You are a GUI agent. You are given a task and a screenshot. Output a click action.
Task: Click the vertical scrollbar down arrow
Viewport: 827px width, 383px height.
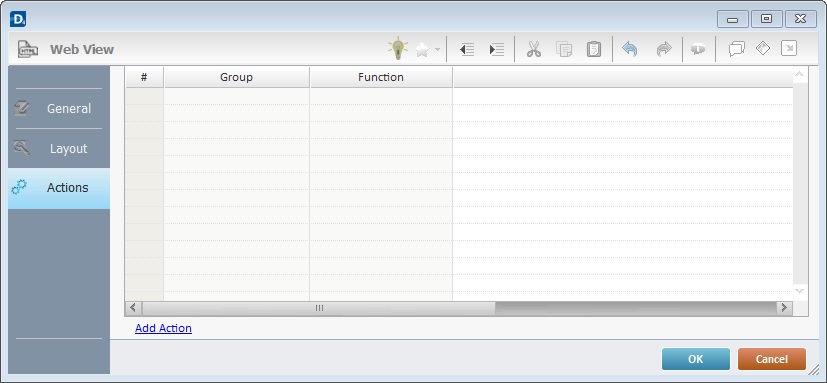pos(800,291)
